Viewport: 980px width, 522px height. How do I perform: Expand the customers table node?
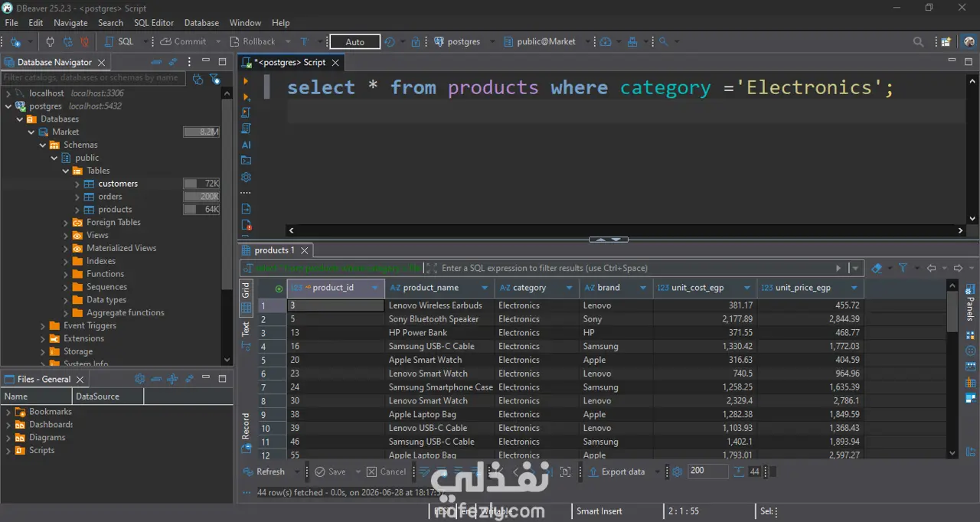click(77, 184)
